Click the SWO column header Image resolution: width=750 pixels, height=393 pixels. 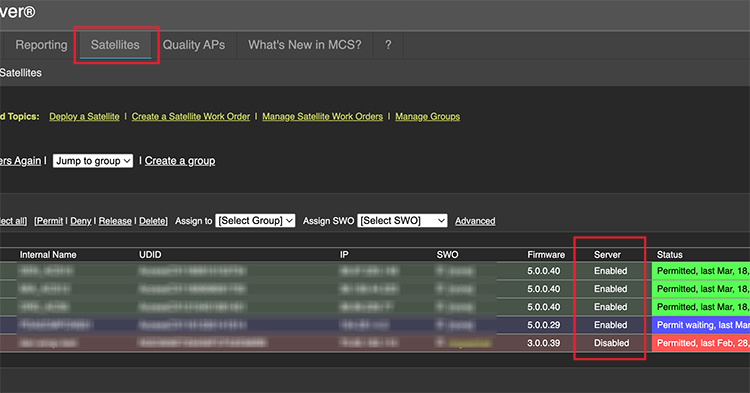[447, 255]
